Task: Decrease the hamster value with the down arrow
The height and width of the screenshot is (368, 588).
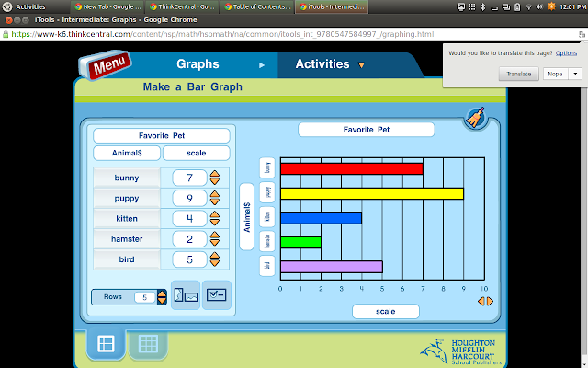Action: point(214,242)
